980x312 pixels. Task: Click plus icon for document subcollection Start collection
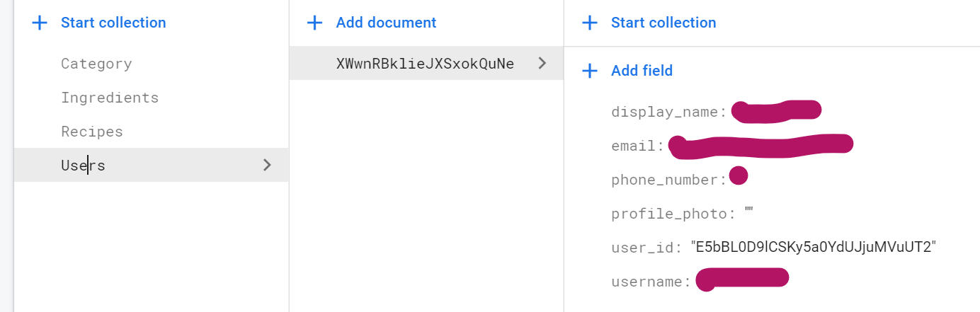[x=589, y=23]
